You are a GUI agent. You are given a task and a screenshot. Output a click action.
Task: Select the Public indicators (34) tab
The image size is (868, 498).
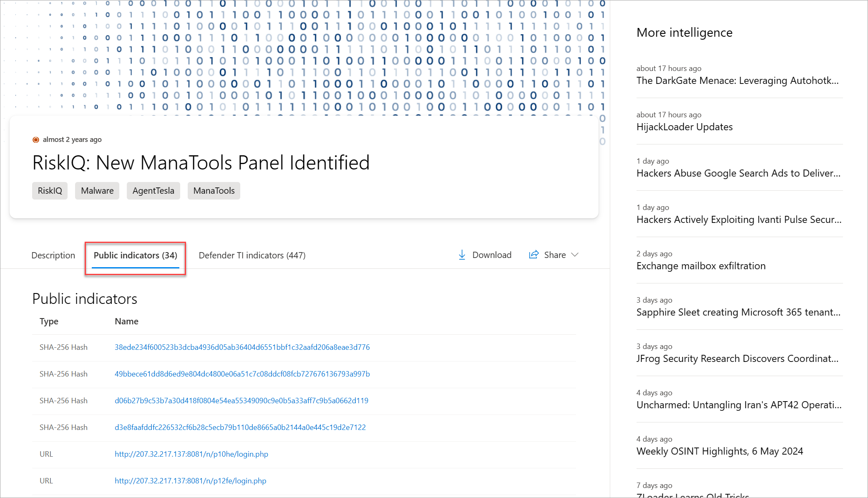[135, 255]
